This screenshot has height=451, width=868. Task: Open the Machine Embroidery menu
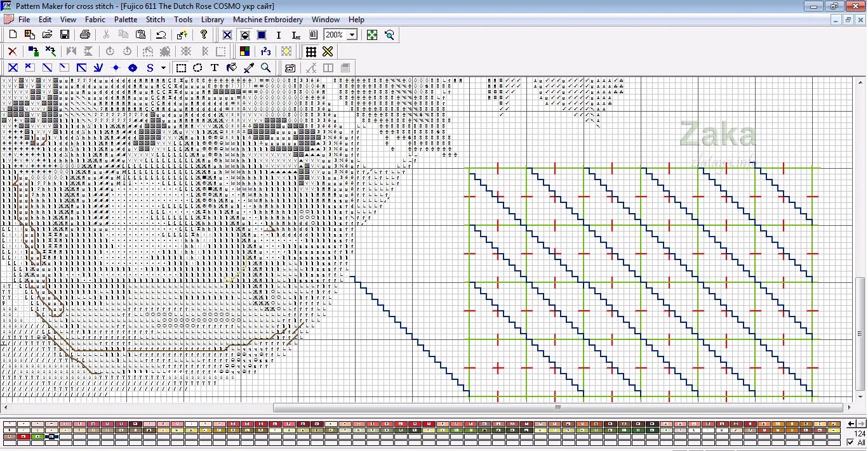[x=268, y=20]
